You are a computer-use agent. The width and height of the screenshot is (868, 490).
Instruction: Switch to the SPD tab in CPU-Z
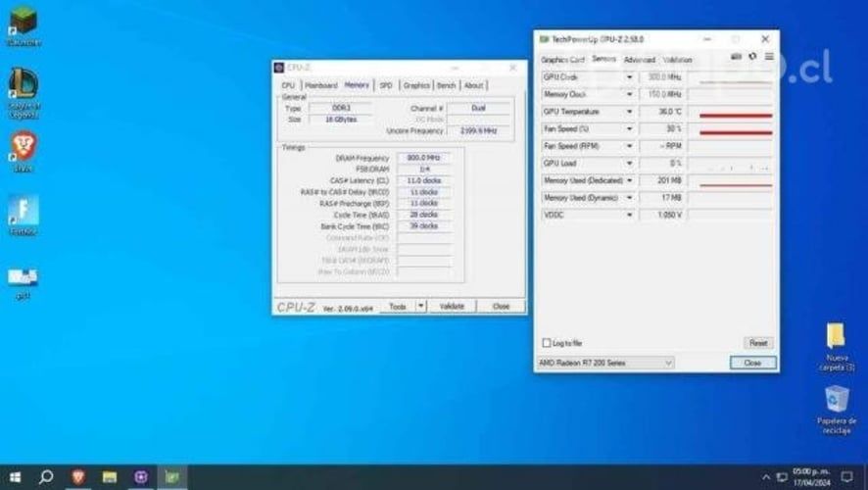386,85
